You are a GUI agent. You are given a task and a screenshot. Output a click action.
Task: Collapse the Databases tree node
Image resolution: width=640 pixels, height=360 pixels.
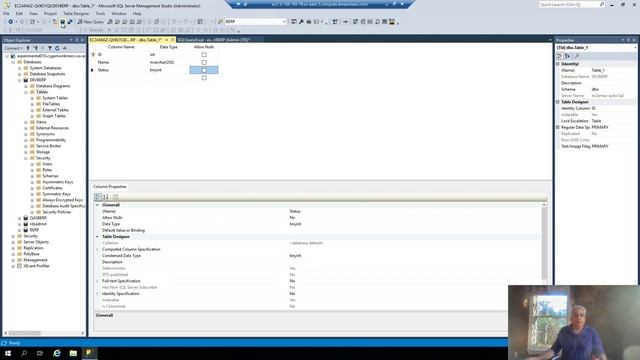coord(13,62)
